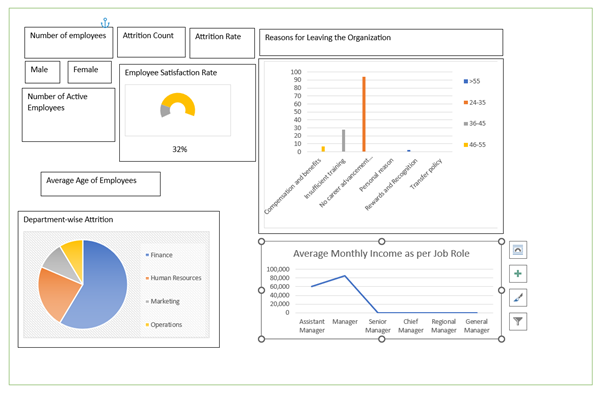Screen dimensions: 602x394
Task: Select the Female text box
Action: point(89,72)
